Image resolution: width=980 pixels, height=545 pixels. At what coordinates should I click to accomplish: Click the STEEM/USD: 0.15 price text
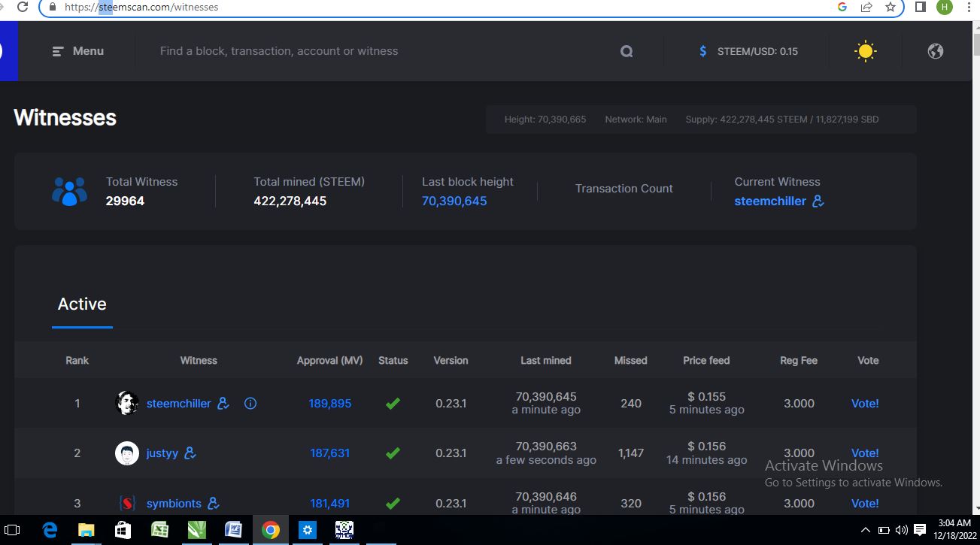pos(757,52)
